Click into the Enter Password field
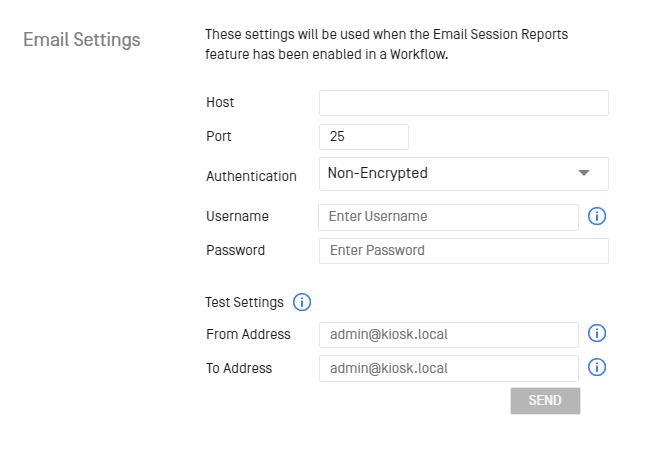This screenshot has width=650, height=456. coord(463,251)
